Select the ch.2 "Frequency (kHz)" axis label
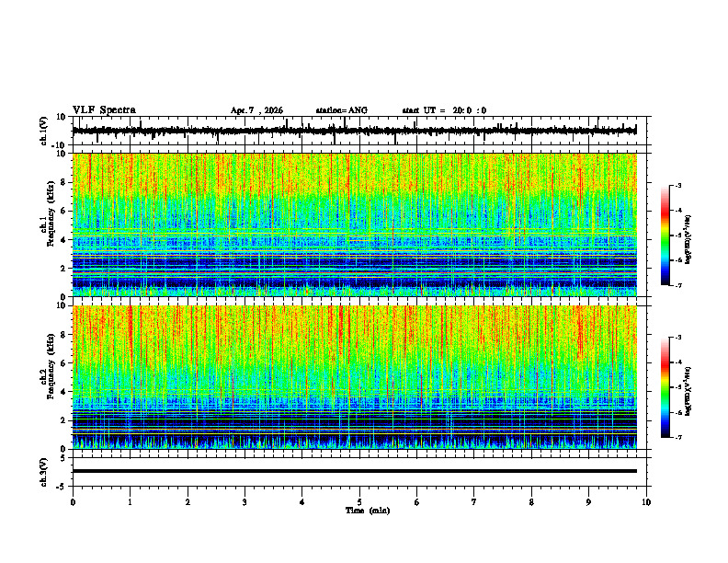The width and height of the screenshot is (728, 563). click(x=51, y=366)
